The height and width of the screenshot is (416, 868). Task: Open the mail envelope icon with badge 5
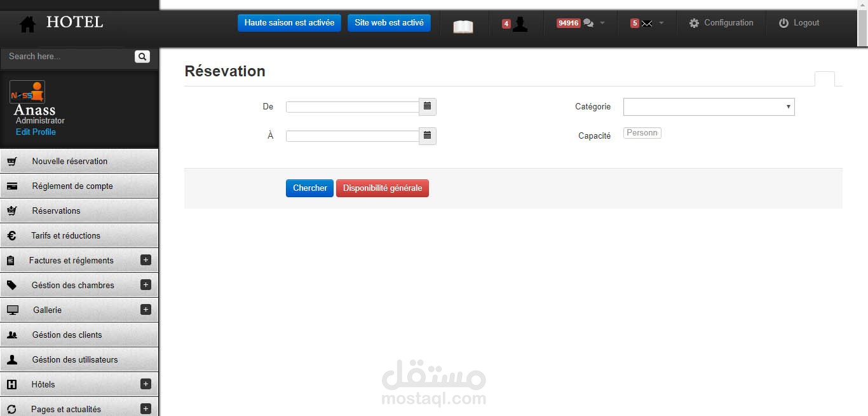tap(647, 24)
